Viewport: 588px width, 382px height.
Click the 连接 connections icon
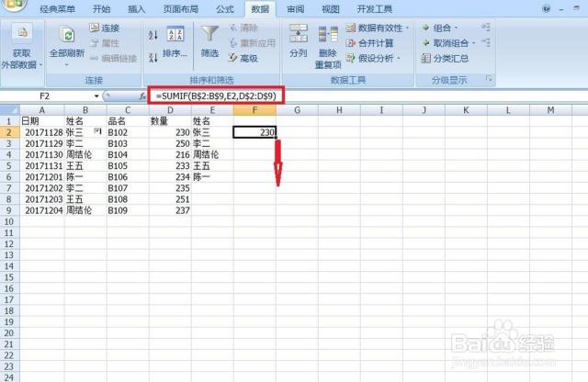(105, 28)
